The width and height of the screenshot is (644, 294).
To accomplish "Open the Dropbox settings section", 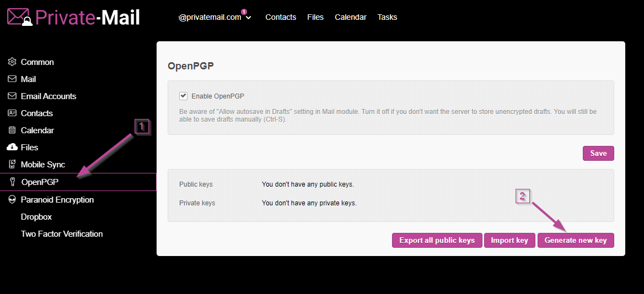I will [x=36, y=217].
